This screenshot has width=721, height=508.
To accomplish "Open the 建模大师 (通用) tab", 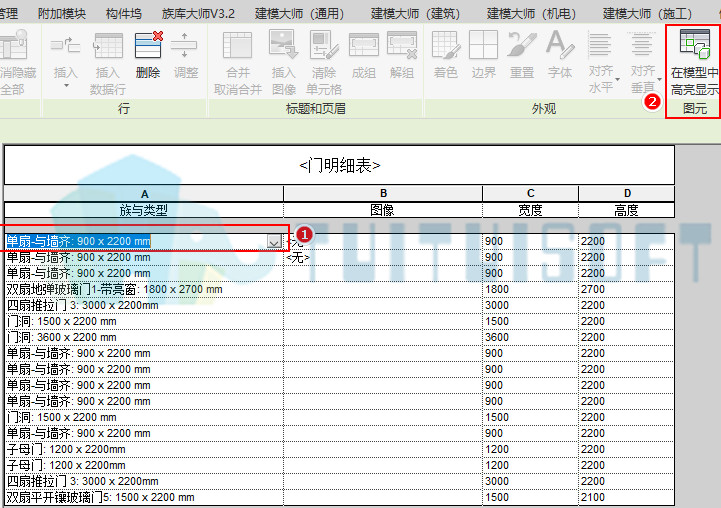I will coord(300,13).
